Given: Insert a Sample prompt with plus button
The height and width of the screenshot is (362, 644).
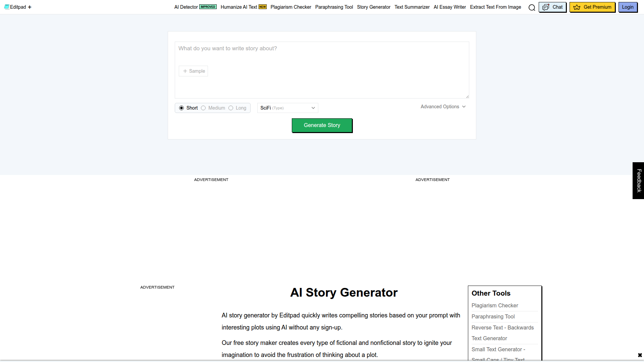Looking at the screenshot, I should (x=194, y=71).
